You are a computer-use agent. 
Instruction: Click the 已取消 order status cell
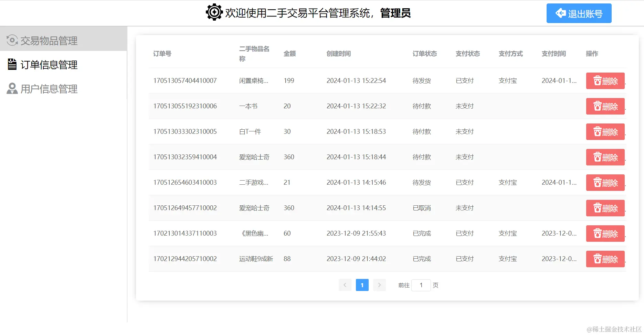click(422, 208)
